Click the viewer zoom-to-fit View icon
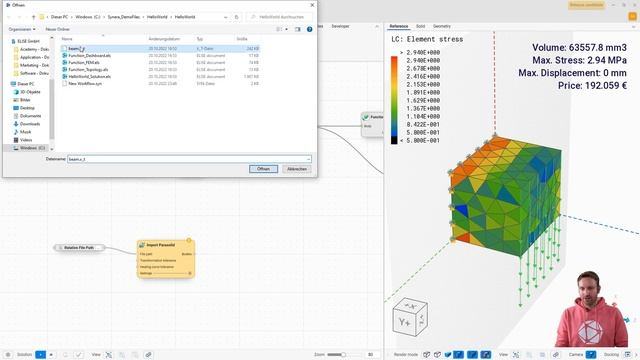 click(516, 355)
